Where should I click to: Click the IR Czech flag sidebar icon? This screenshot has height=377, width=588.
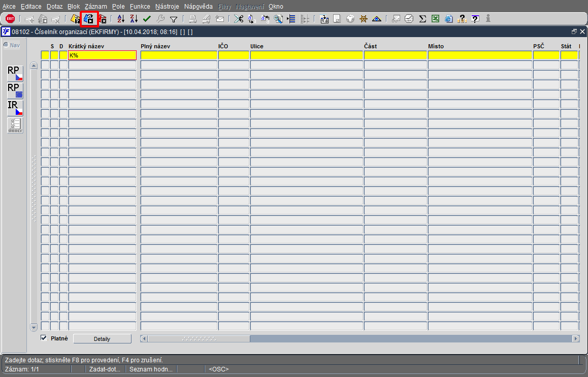pyautogui.click(x=15, y=108)
